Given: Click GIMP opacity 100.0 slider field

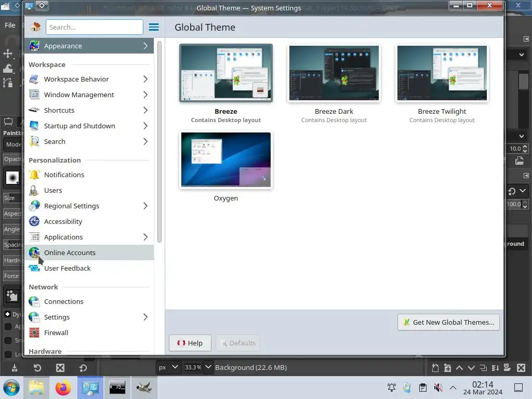Looking at the screenshot, I should pos(514,204).
